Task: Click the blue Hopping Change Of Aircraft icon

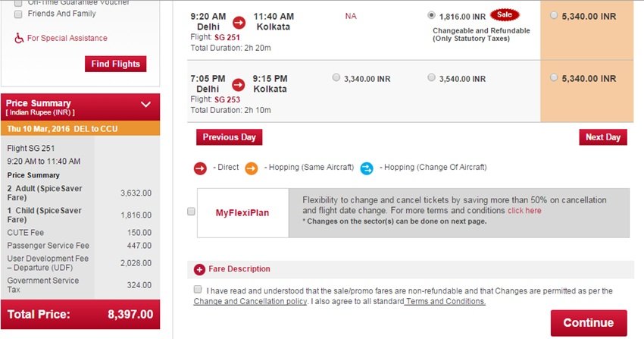Action: (366, 167)
